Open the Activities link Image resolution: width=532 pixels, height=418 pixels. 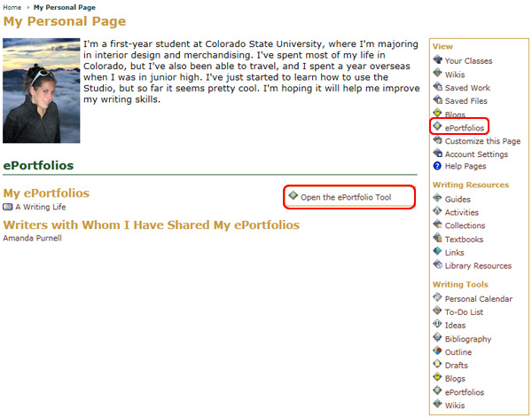point(461,213)
